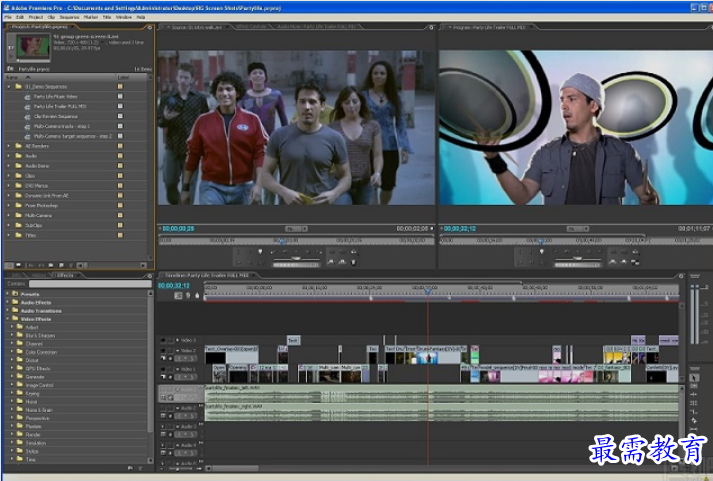Viewport: 713px width, 481px height.
Task: Toggle lock box on Video 1 track
Action: coord(171,369)
